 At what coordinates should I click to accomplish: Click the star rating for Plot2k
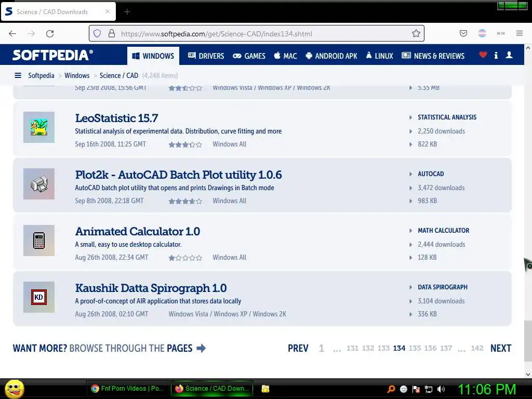[x=185, y=201]
